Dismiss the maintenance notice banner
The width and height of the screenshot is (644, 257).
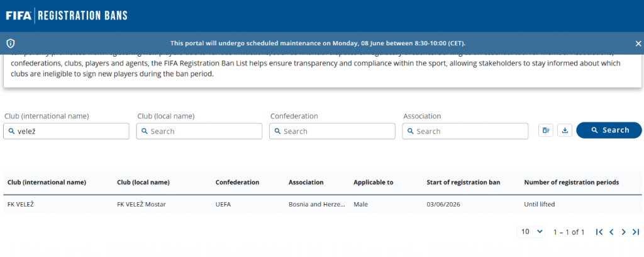[638, 43]
